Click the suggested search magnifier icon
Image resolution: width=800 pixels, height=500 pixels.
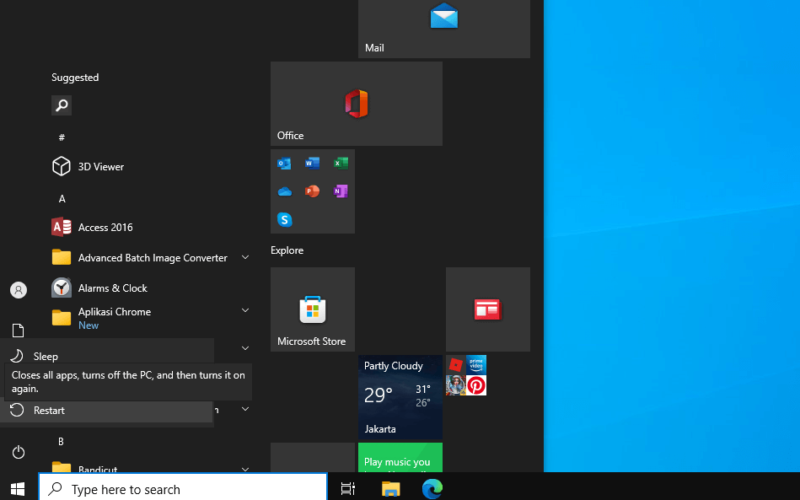pyautogui.click(x=61, y=106)
